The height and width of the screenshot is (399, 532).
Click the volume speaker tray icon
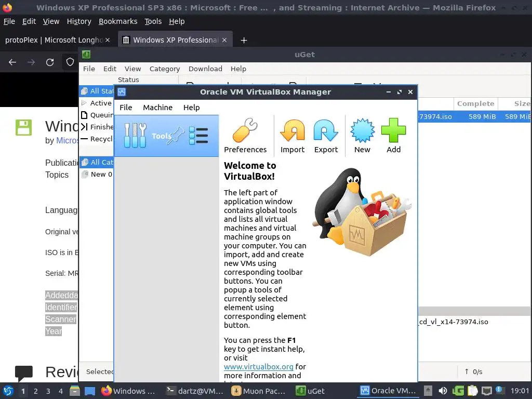443,391
